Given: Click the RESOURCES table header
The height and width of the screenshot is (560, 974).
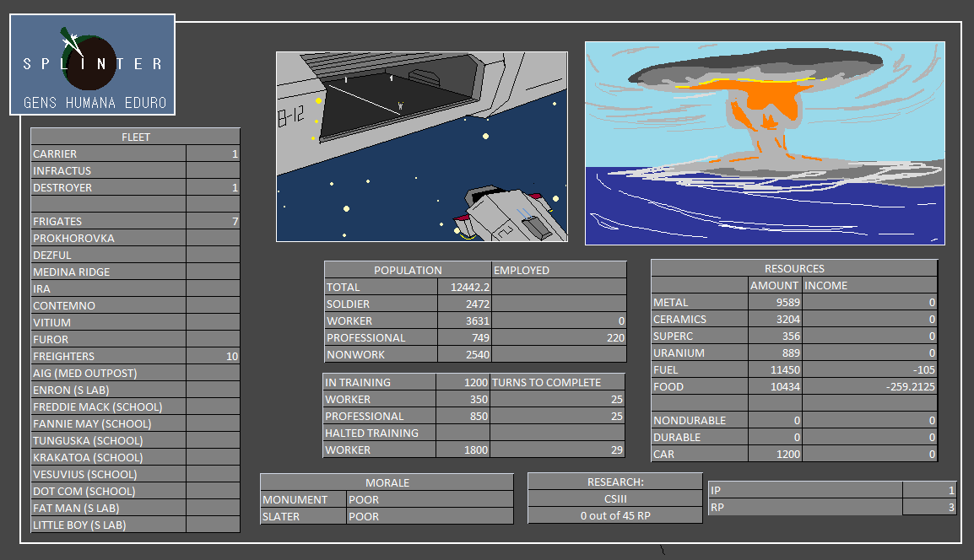Looking at the screenshot, I should coord(794,268).
